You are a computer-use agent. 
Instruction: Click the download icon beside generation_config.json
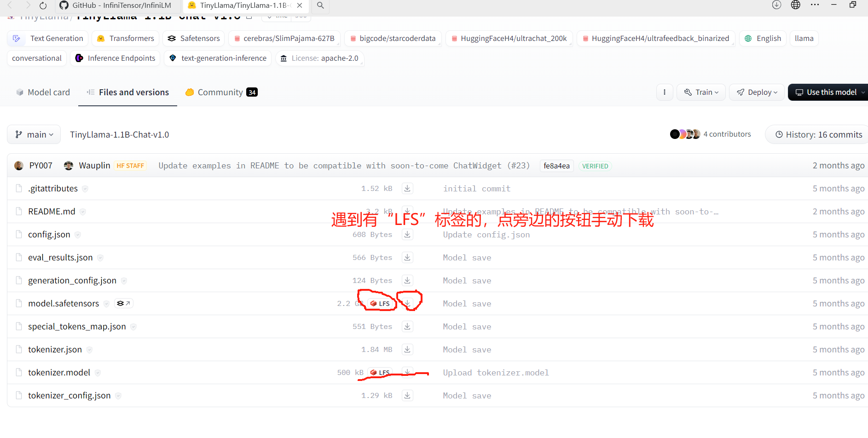407,280
